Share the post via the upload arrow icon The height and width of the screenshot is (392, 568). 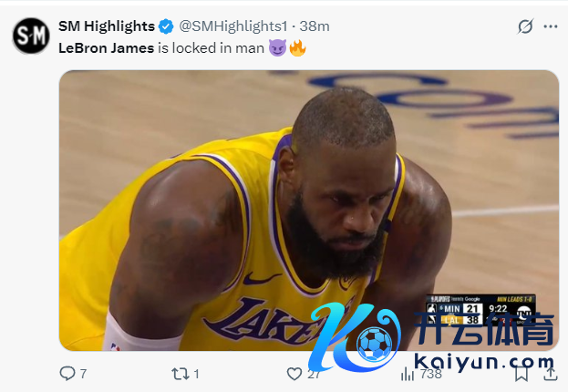coord(549,373)
